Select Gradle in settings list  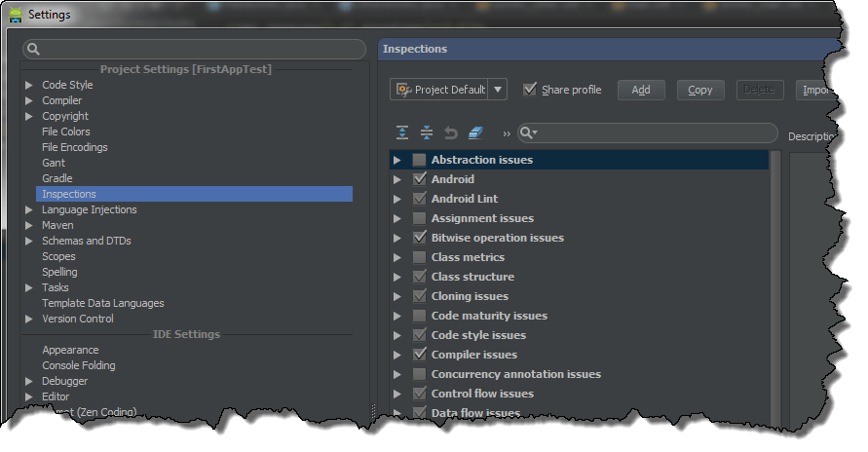(x=57, y=178)
